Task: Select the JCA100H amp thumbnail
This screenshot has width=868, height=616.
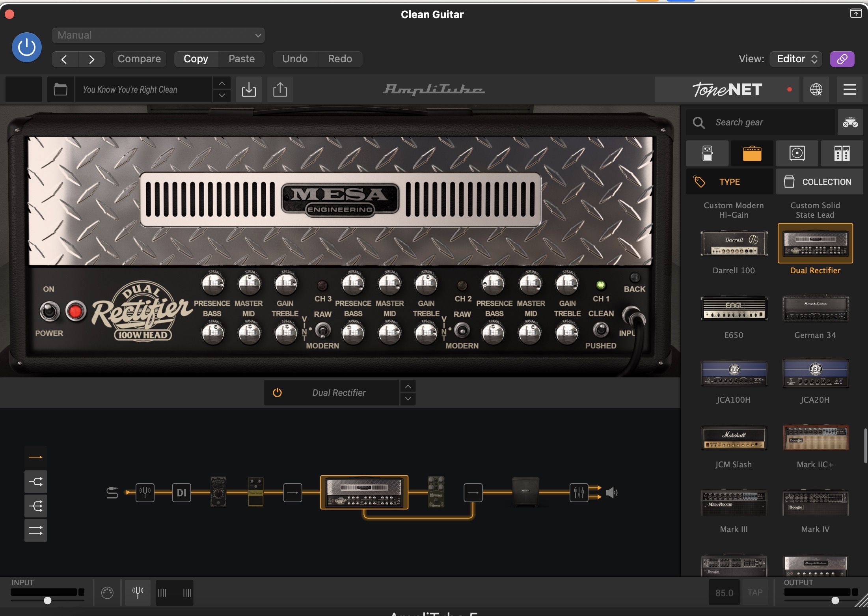Action: coord(734,373)
